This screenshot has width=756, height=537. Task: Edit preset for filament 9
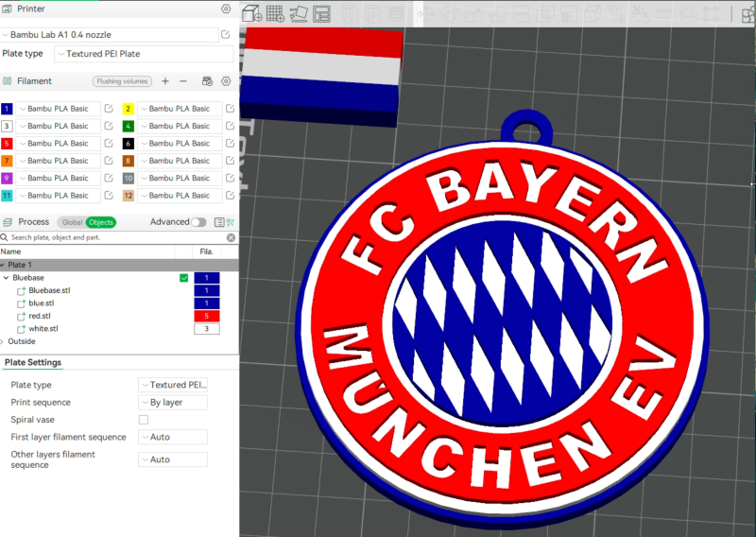(x=109, y=178)
